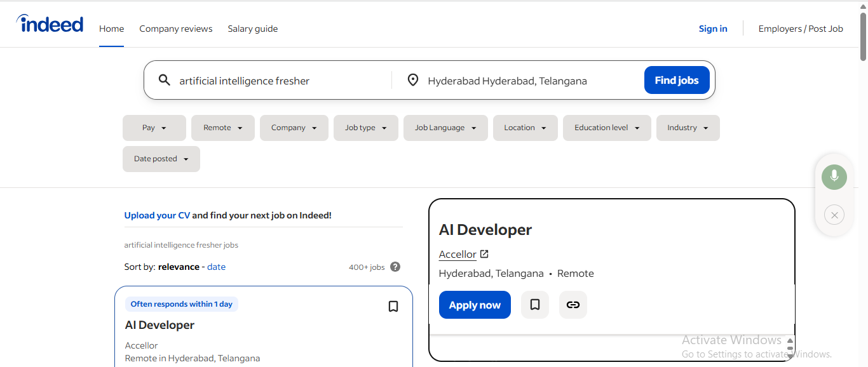Click the search magnifier icon
Viewport: 868px width, 367px height.
pyautogui.click(x=165, y=80)
